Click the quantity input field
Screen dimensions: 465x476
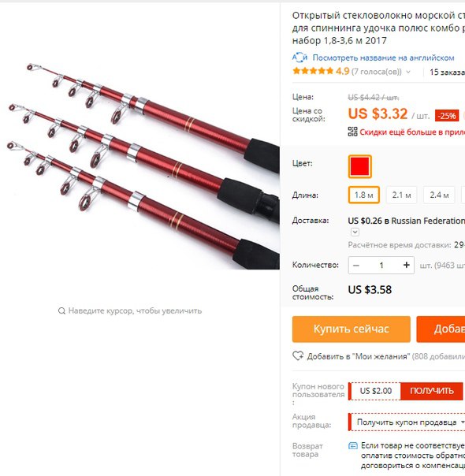point(381,266)
